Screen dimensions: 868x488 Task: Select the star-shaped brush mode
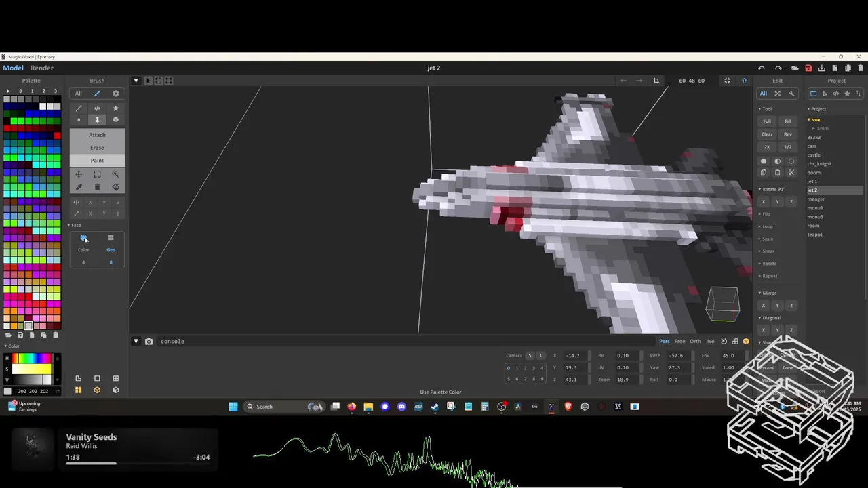tap(115, 108)
